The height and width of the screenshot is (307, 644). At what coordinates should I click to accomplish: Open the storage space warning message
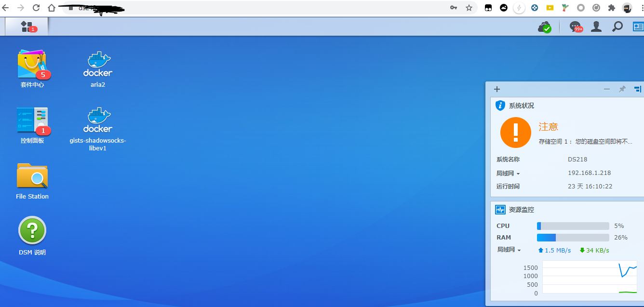(x=586, y=142)
